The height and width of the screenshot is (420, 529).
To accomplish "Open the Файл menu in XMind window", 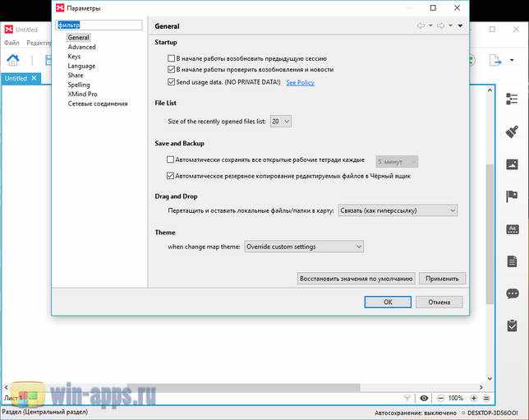I will 11,43.
